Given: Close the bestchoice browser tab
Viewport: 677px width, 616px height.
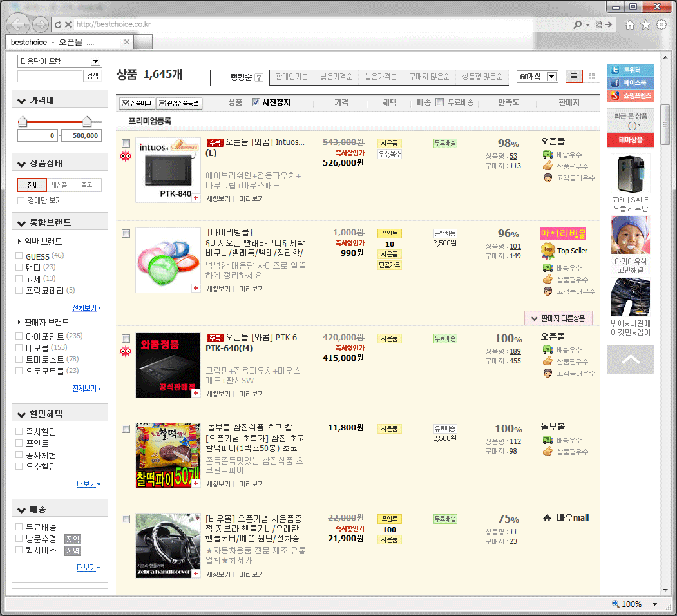Looking at the screenshot, I should point(126,42).
